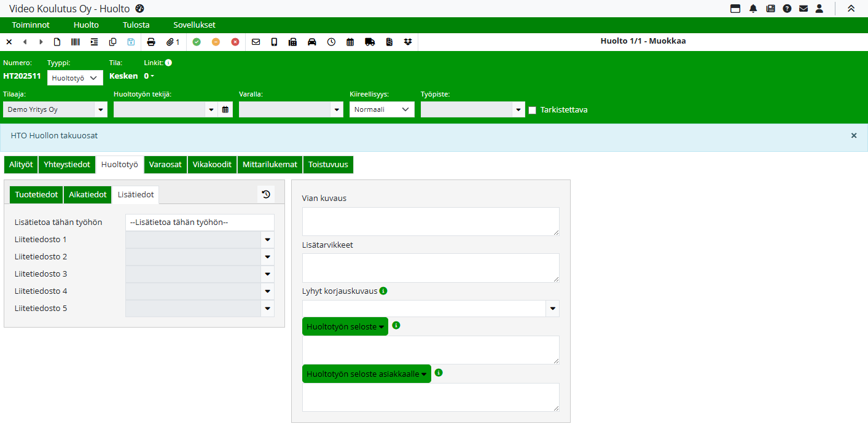Click the barcode icon in the toolbar
Screen dimensions: 868x445
[x=76, y=42]
